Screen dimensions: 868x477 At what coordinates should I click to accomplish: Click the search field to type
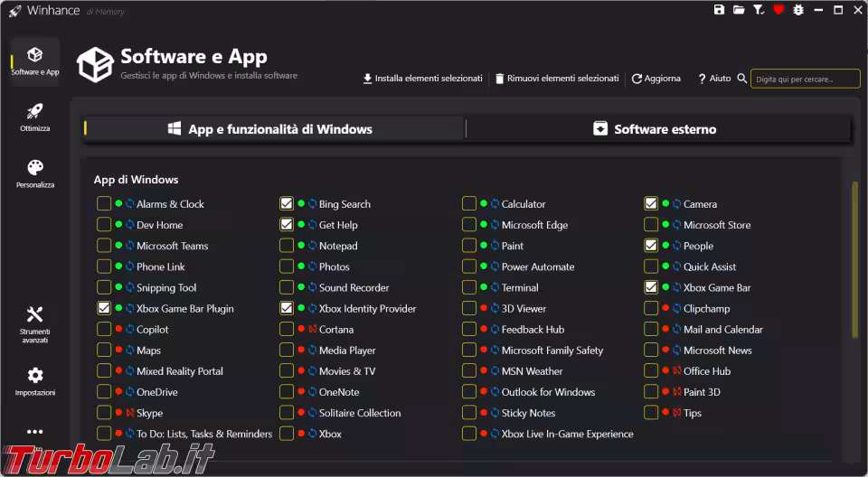pos(805,79)
